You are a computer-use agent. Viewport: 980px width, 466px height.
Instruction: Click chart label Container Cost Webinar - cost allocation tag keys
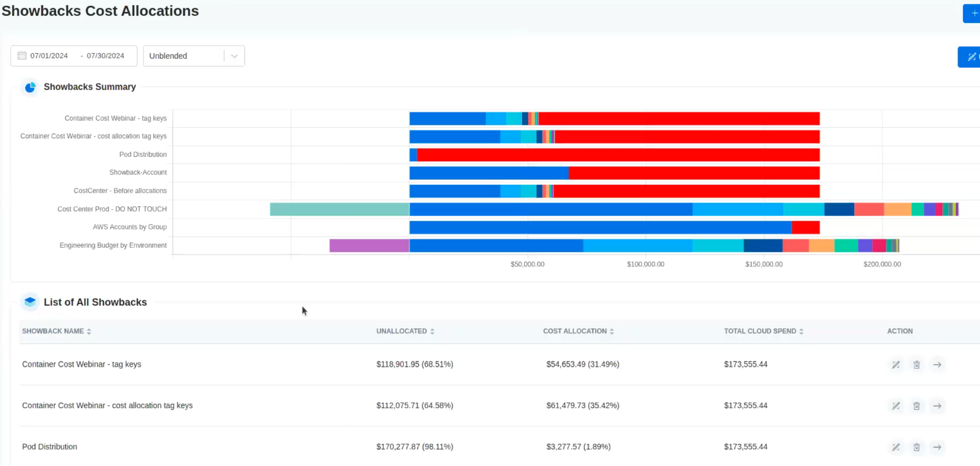[x=93, y=136]
